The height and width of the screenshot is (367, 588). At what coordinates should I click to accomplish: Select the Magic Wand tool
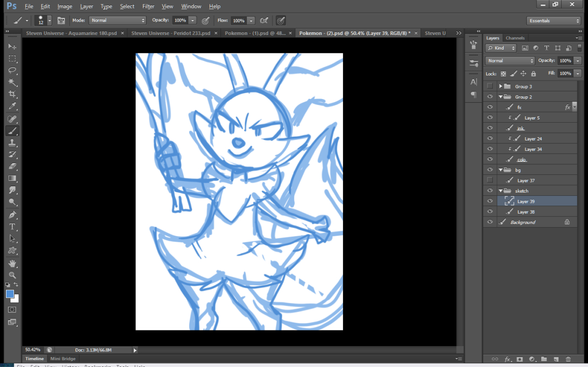pyautogui.click(x=12, y=82)
